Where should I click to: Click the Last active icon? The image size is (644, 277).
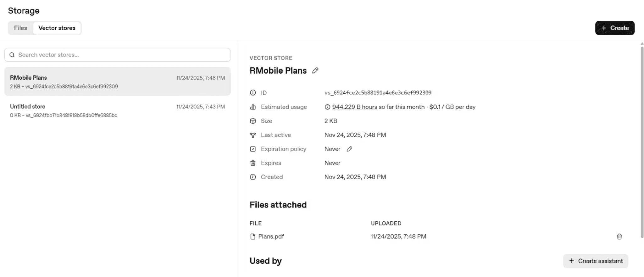click(x=253, y=135)
